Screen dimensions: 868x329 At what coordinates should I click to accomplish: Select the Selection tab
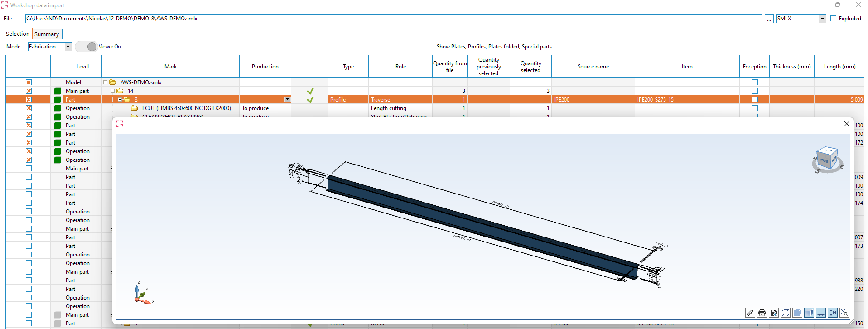click(18, 34)
